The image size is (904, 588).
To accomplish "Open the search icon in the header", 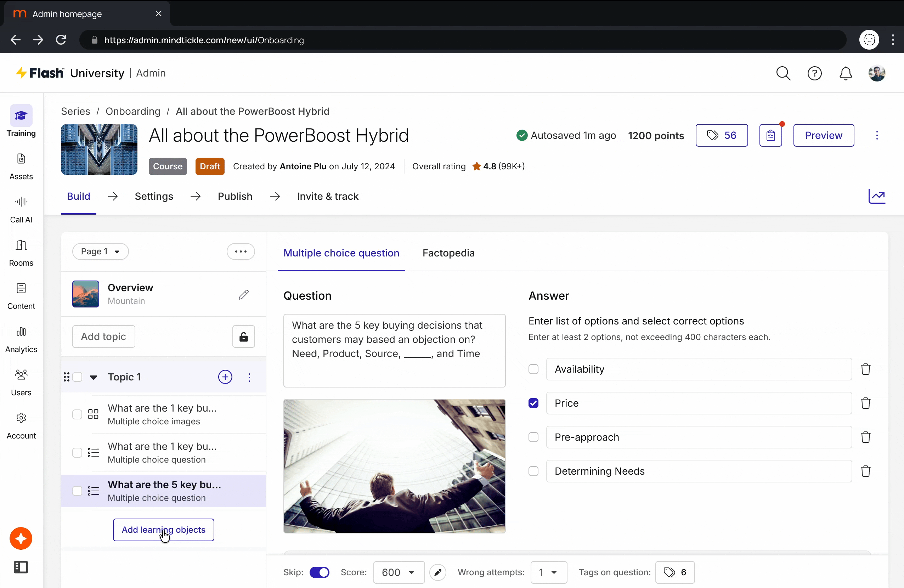I will (x=783, y=73).
